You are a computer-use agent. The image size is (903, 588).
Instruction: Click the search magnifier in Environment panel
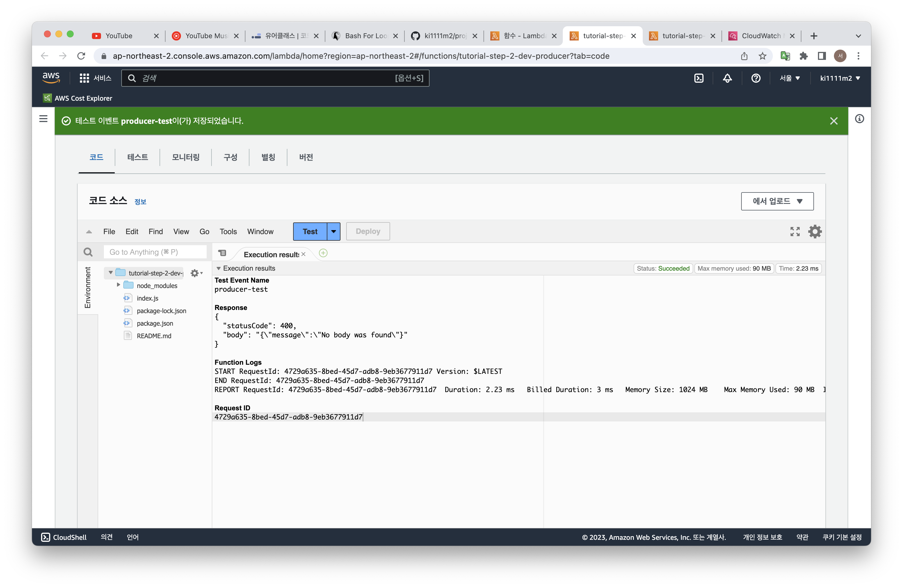(88, 252)
